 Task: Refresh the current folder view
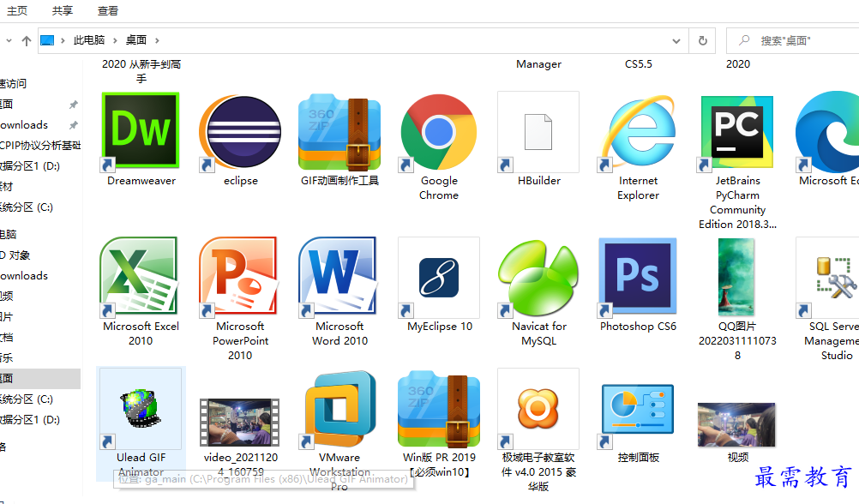pos(703,40)
